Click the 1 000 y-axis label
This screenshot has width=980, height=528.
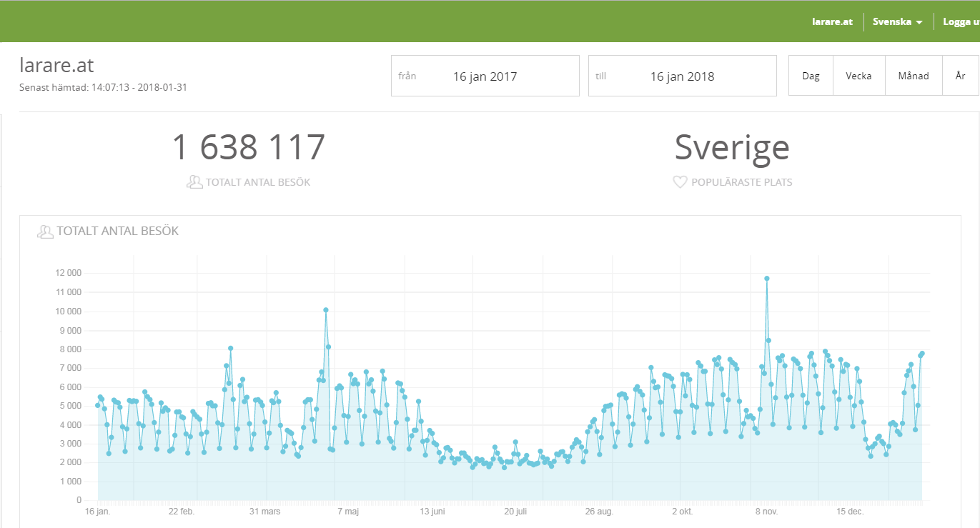point(70,482)
